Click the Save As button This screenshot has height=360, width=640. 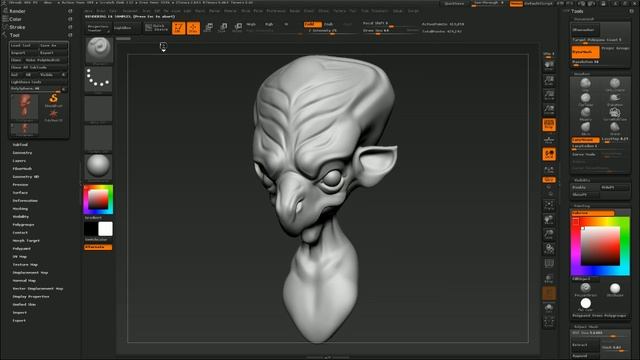click(53, 45)
